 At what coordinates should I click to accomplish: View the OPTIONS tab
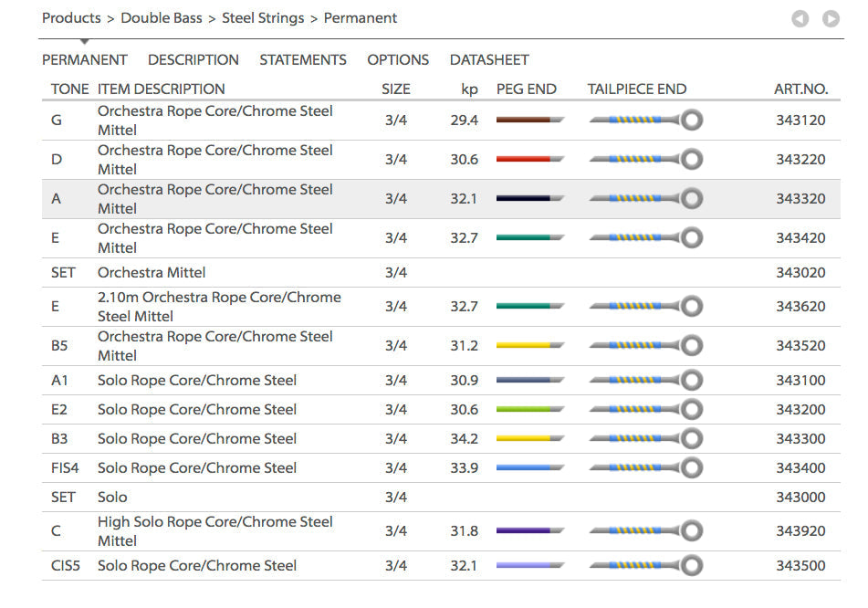click(398, 59)
